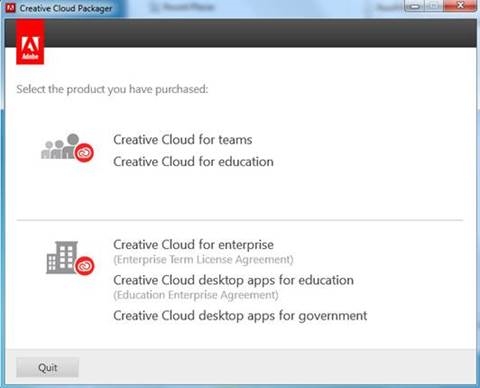The width and height of the screenshot is (480, 388).
Task: Click the Quit button
Action: click(x=48, y=367)
